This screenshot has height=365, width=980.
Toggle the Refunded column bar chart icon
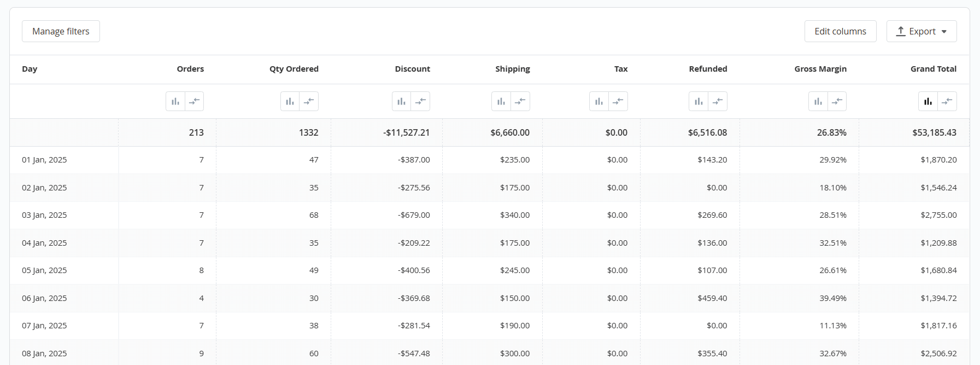pos(699,101)
